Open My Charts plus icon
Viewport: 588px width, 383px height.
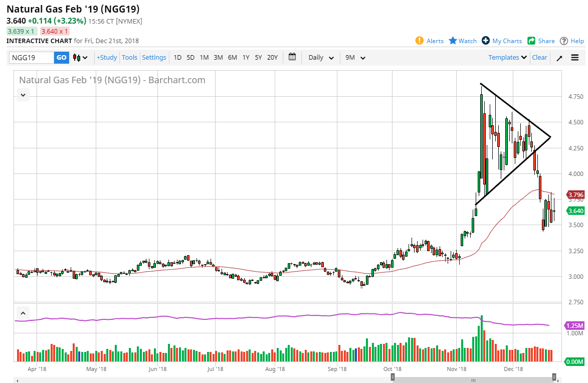pyautogui.click(x=485, y=41)
